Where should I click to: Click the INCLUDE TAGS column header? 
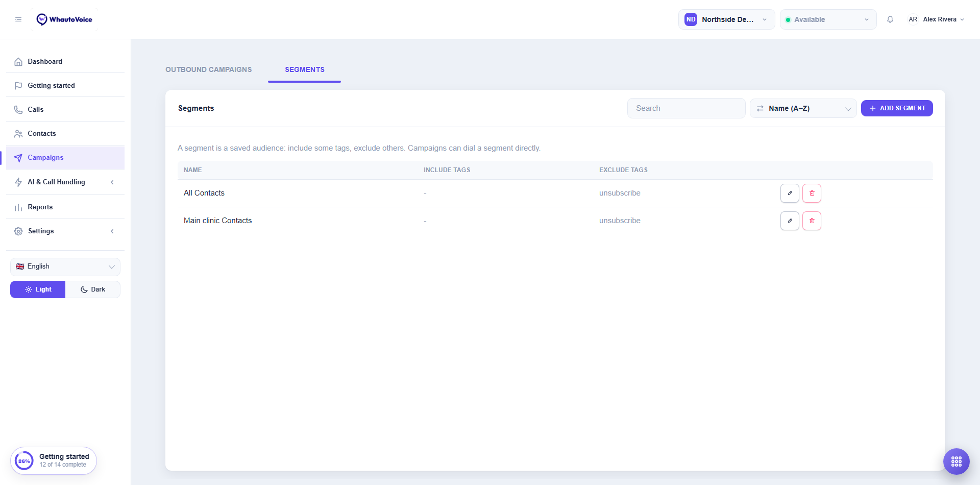point(447,170)
